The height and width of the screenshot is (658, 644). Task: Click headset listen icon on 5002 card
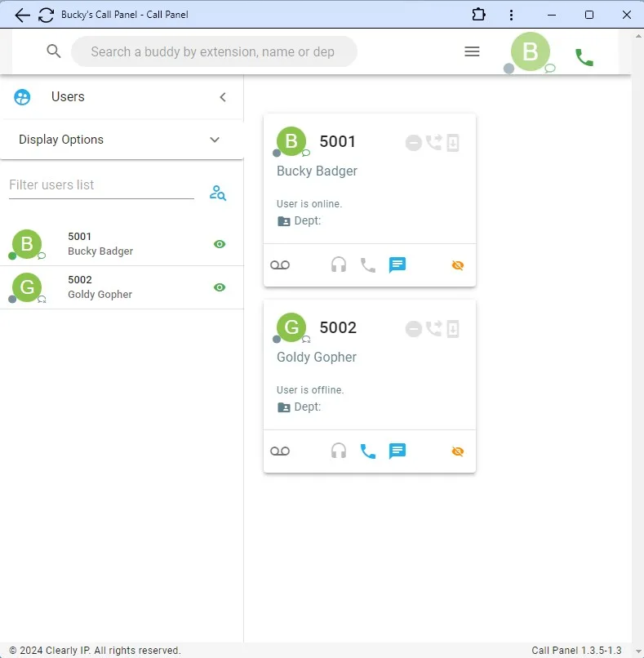pyautogui.click(x=339, y=451)
